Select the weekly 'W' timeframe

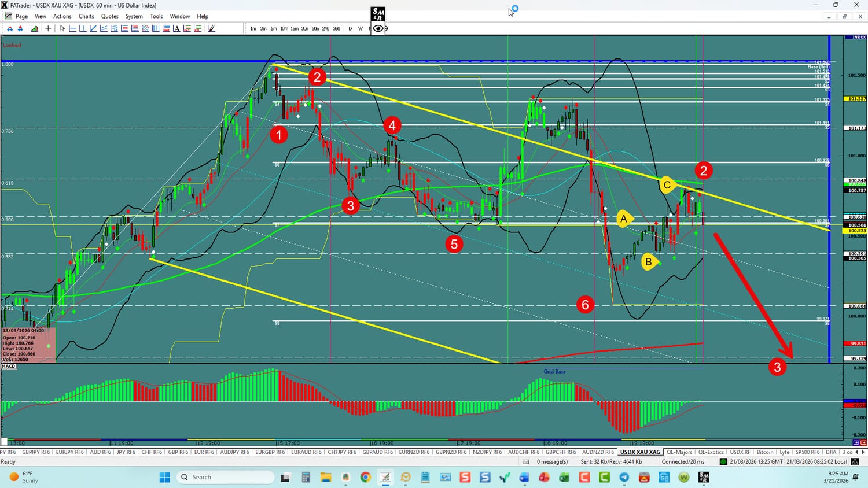click(x=361, y=28)
